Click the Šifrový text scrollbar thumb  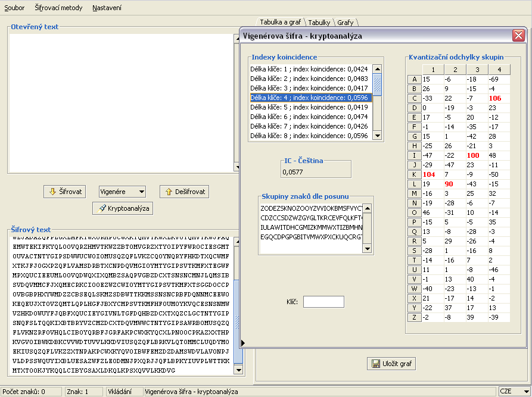[238, 322]
